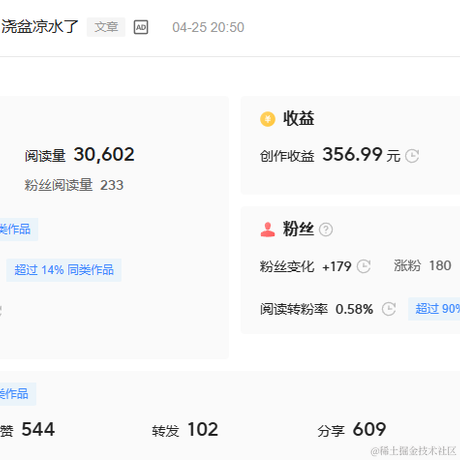Screen dimensions: 460x460
Task: Click the 分享 count 609
Action: click(x=369, y=429)
